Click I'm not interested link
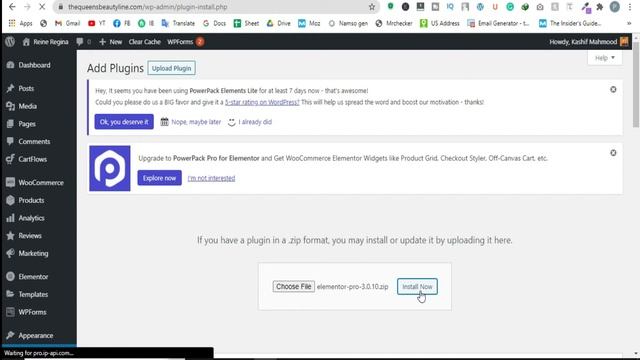Image resolution: width=640 pixels, height=360 pixels. tap(211, 178)
